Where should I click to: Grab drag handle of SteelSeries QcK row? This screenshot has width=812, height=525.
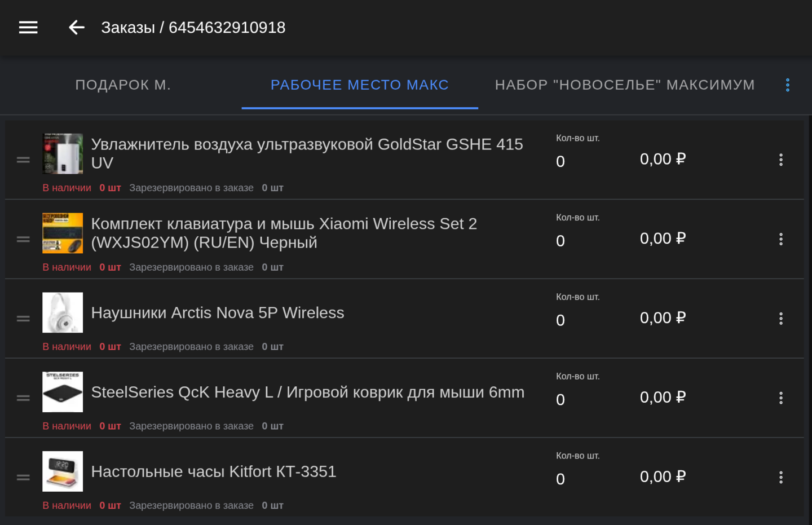[x=23, y=398]
